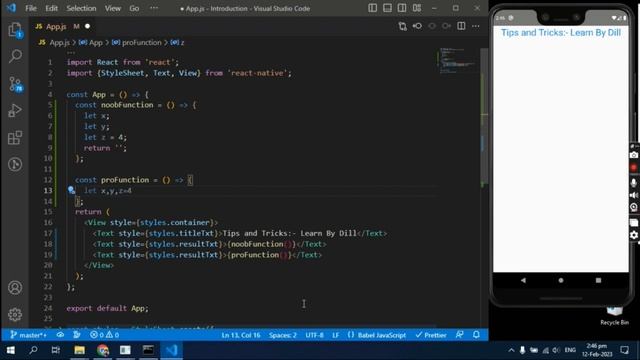
Task: Tap the emulator Home navigation button
Action: pyautogui.click(x=561, y=280)
